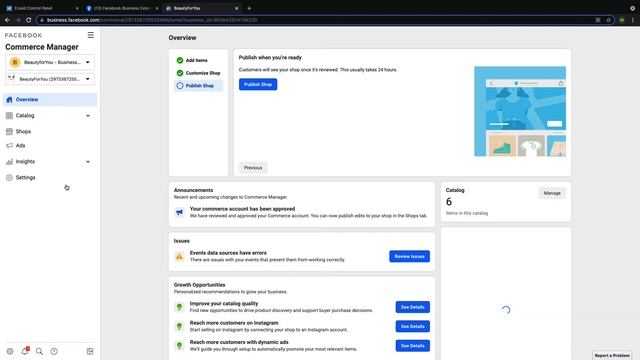
Task: Open the notifications bell icon
Action: tap(25, 351)
